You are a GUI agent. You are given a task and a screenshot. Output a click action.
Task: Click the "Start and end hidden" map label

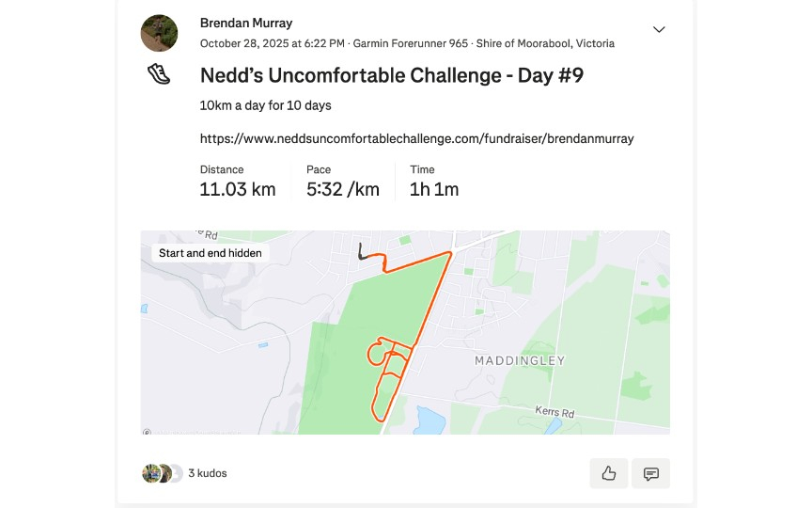click(x=211, y=253)
